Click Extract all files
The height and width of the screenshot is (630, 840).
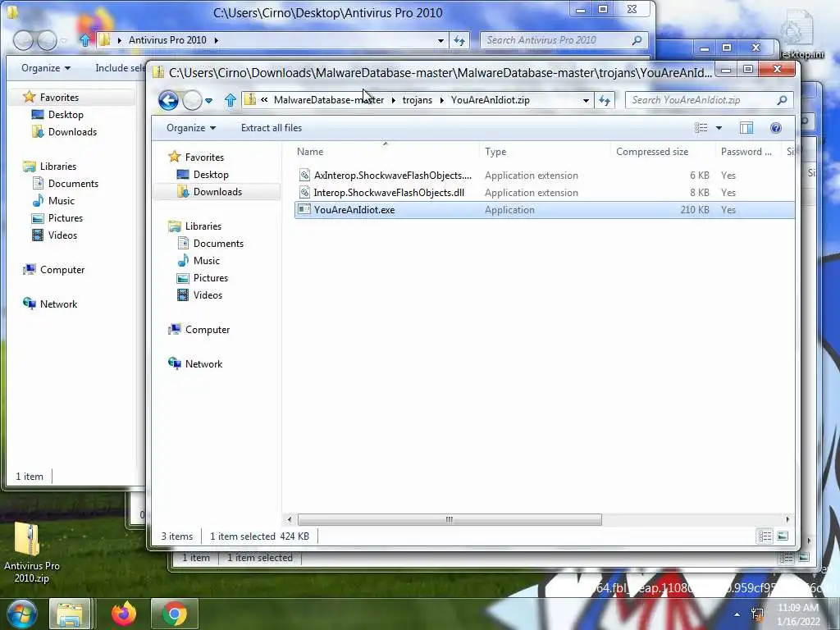pyautogui.click(x=272, y=128)
